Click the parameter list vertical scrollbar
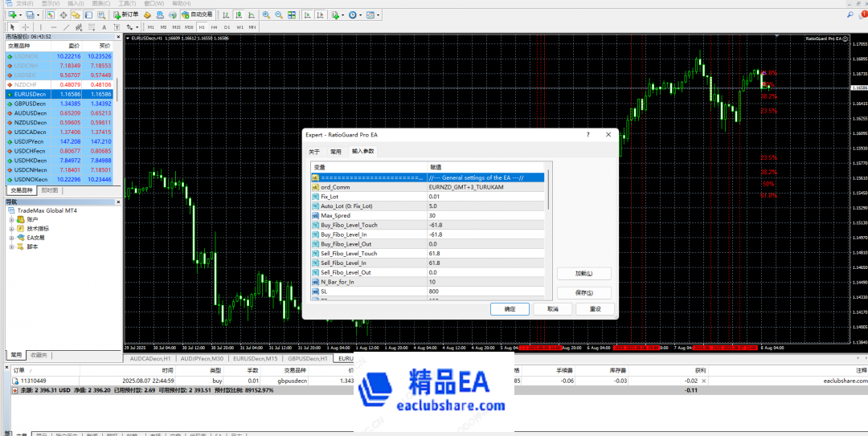This screenshot has width=868, height=436. pyautogui.click(x=548, y=241)
